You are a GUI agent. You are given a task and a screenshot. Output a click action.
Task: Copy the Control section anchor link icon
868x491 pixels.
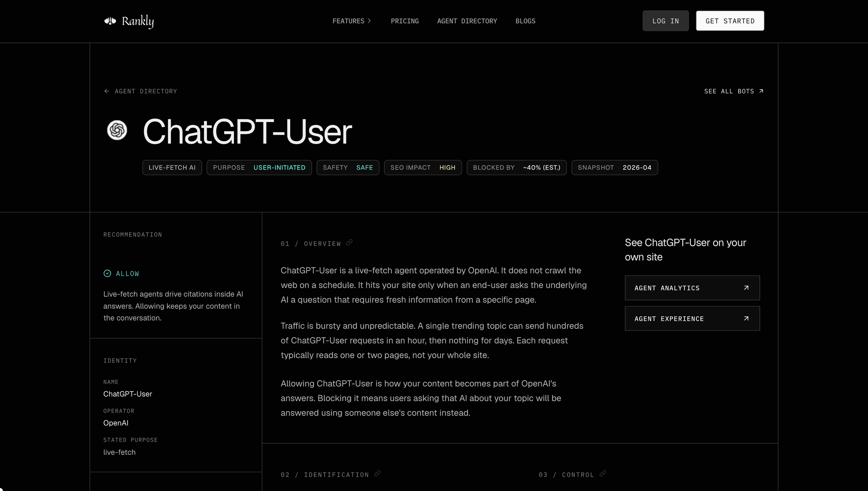coord(603,474)
